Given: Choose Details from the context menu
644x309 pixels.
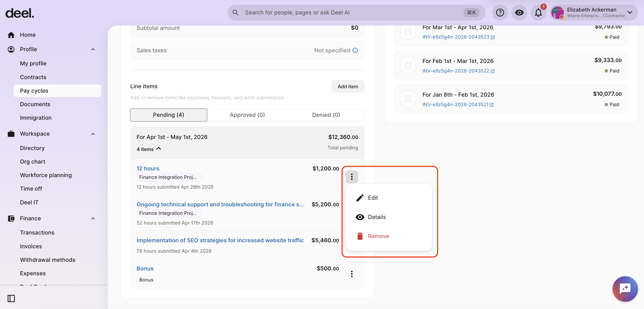Looking at the screenshot, I should 389,217.
